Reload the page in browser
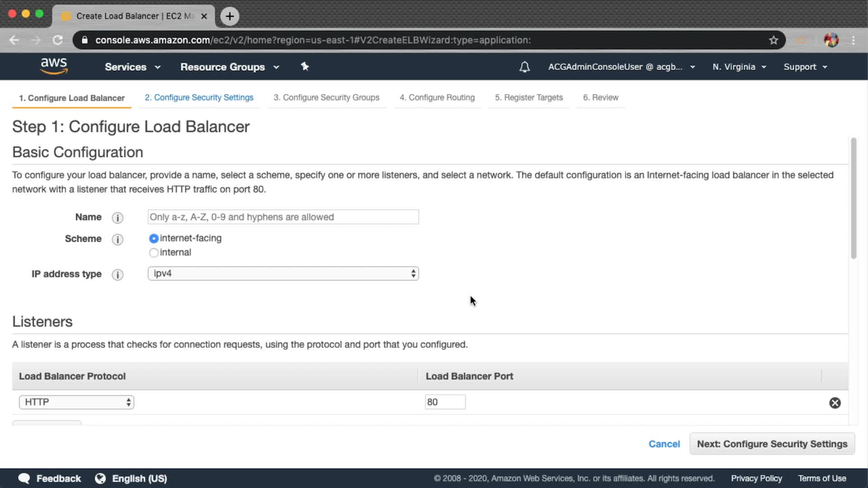 coord(57,40)
